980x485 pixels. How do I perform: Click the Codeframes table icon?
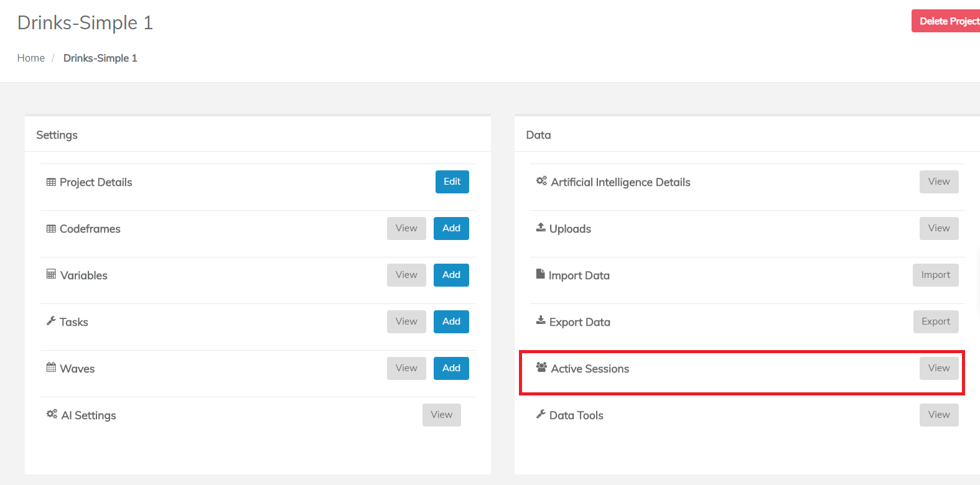[x=51, y=229]
